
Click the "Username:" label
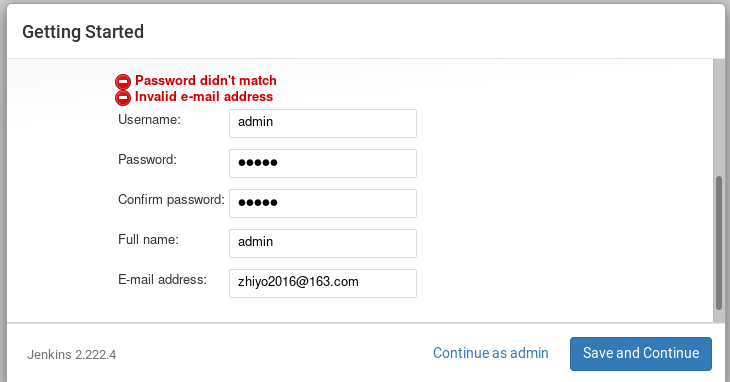pos(149,120)
